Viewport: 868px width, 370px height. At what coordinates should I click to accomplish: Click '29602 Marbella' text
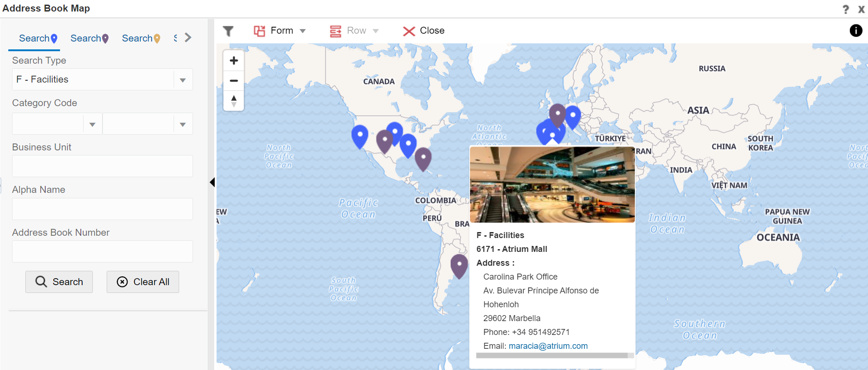(x=512, y=318)
